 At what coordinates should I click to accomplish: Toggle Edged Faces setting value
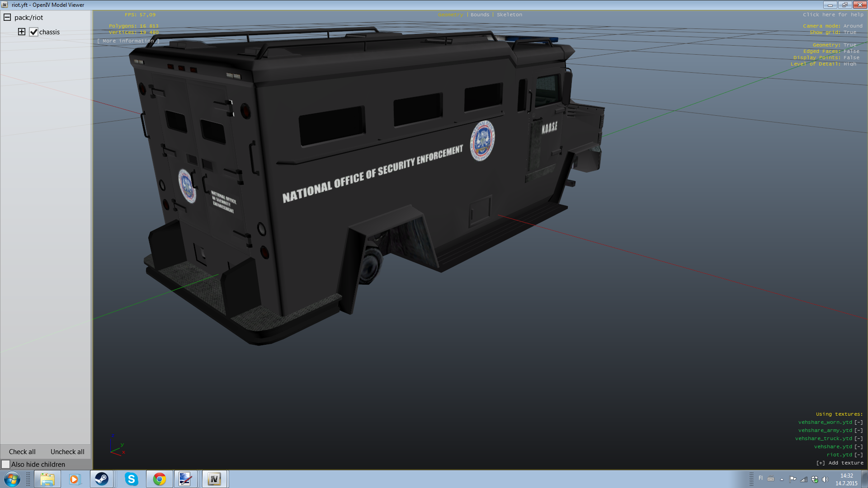pyautogui.click(x=851, y=52)
